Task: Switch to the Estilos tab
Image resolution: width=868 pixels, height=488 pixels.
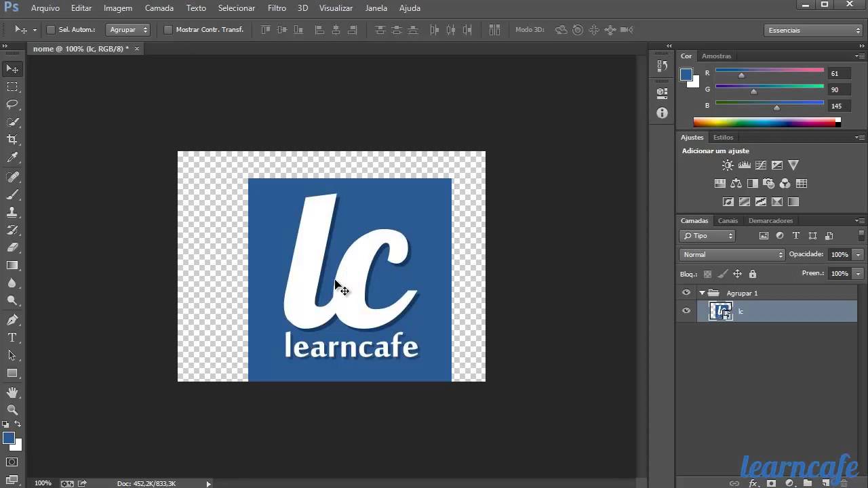Action: click(x=723, y=137)
